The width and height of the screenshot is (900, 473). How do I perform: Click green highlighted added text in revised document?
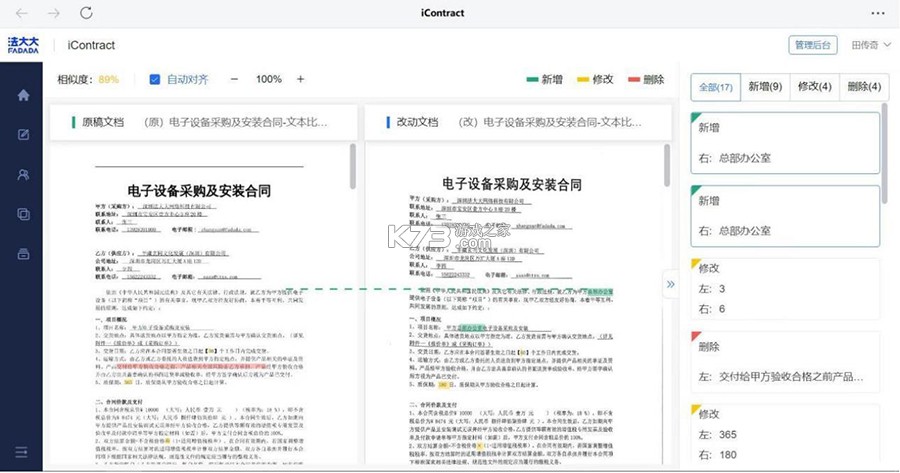600,292
